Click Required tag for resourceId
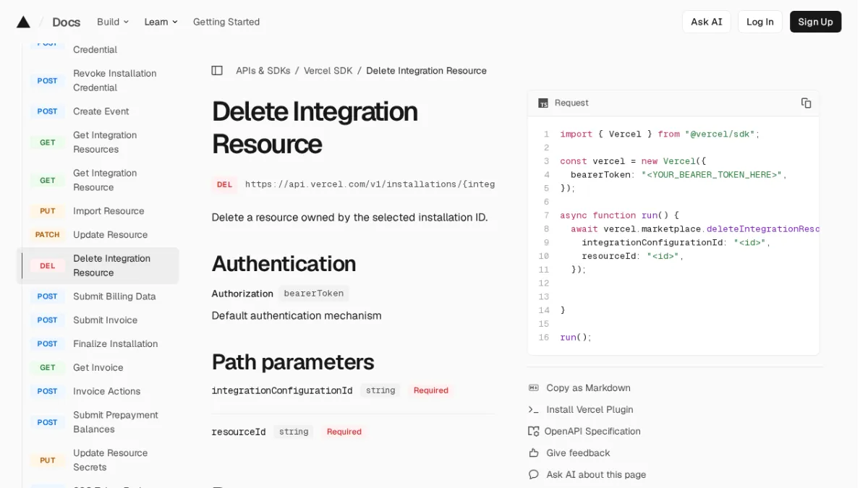 (x=344, y=432)
